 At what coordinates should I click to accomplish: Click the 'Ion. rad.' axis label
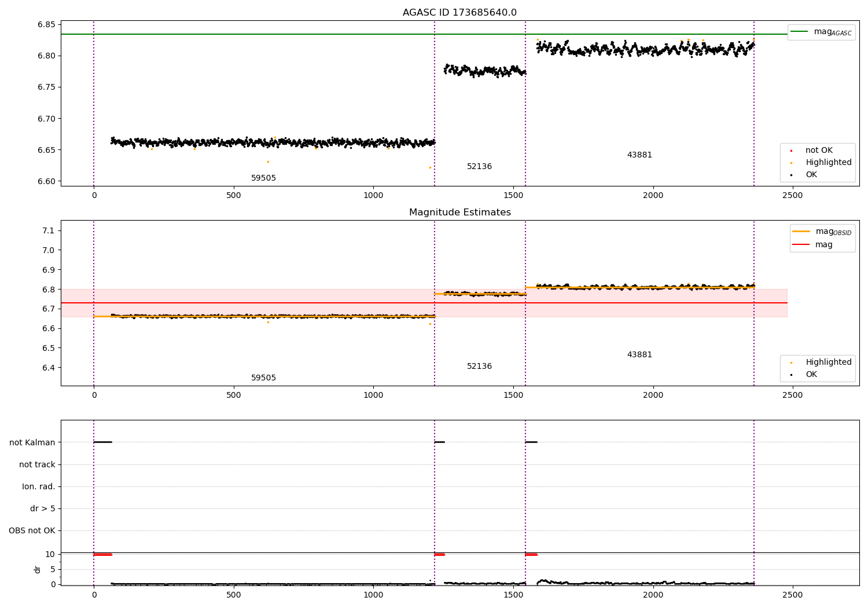click(39, 486)
